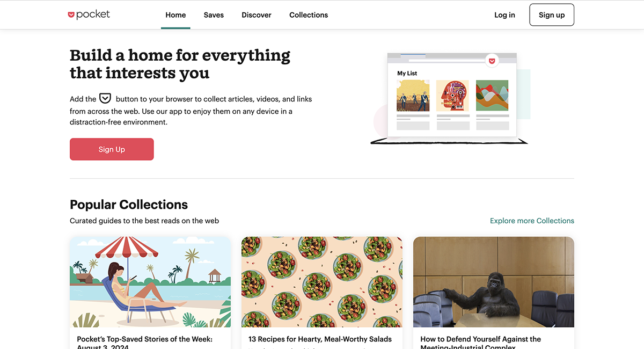Screen dimensions: 644x349
Task: Open Explore more Collections
Action: tap(532, 220)
